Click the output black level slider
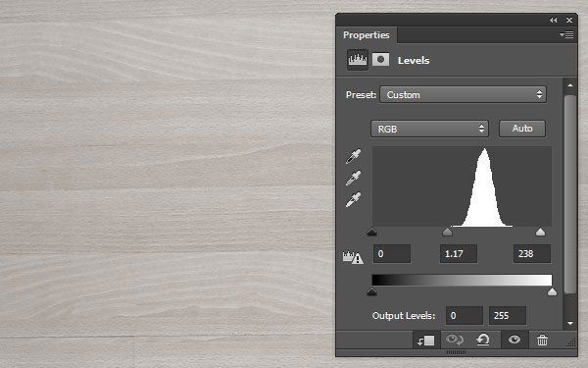Screen dimensions: 588x368 point(371,291)
